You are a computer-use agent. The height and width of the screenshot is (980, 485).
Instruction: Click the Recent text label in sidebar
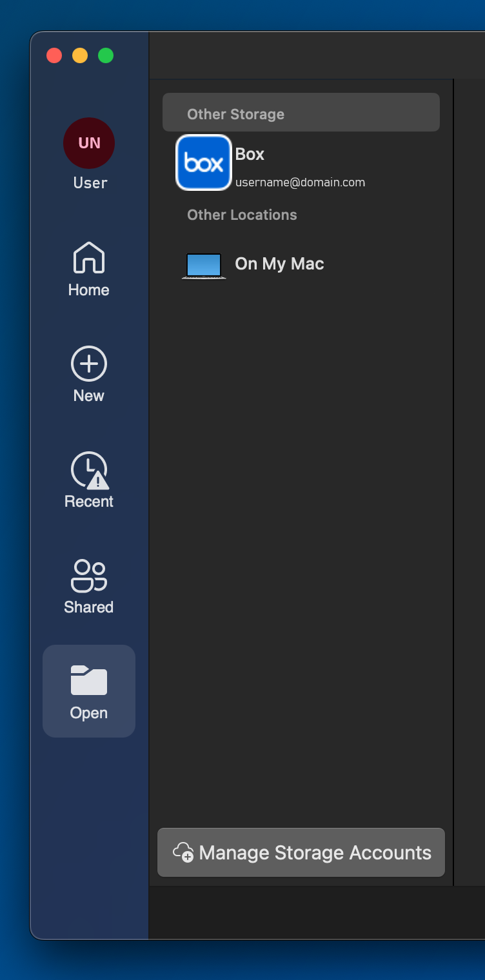point(89,502)
